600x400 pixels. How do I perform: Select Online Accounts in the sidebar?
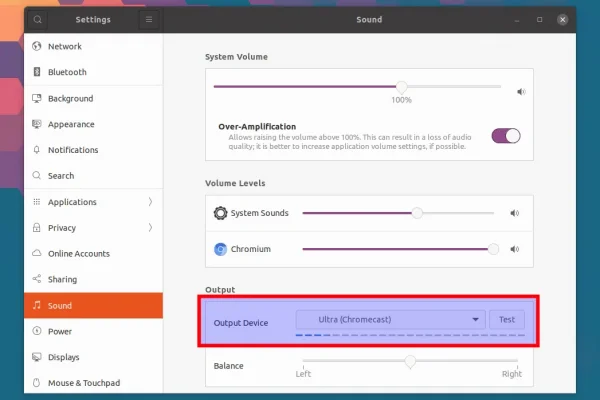point(78,254)
